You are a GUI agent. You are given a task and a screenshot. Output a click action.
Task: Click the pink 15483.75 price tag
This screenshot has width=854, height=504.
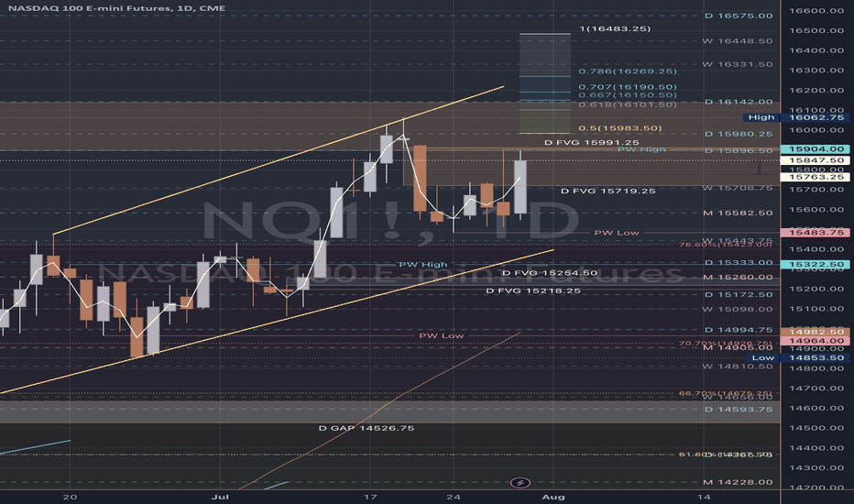coord(816,233)
